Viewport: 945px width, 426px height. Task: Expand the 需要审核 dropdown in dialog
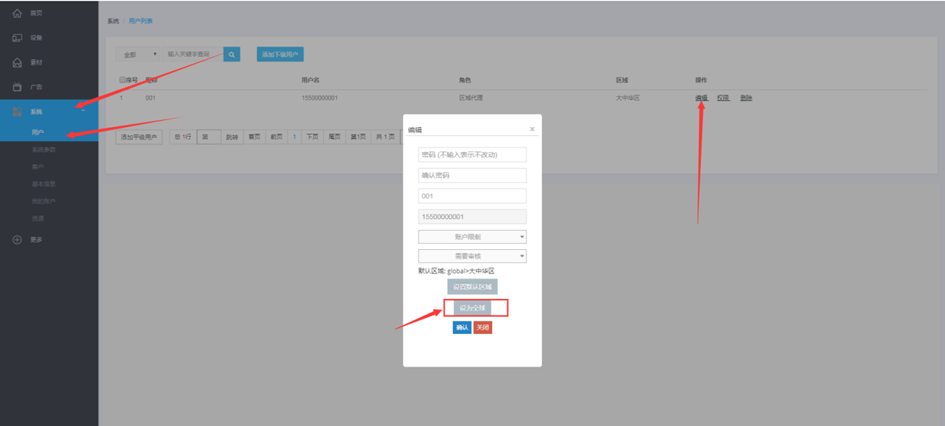(472, 256)
